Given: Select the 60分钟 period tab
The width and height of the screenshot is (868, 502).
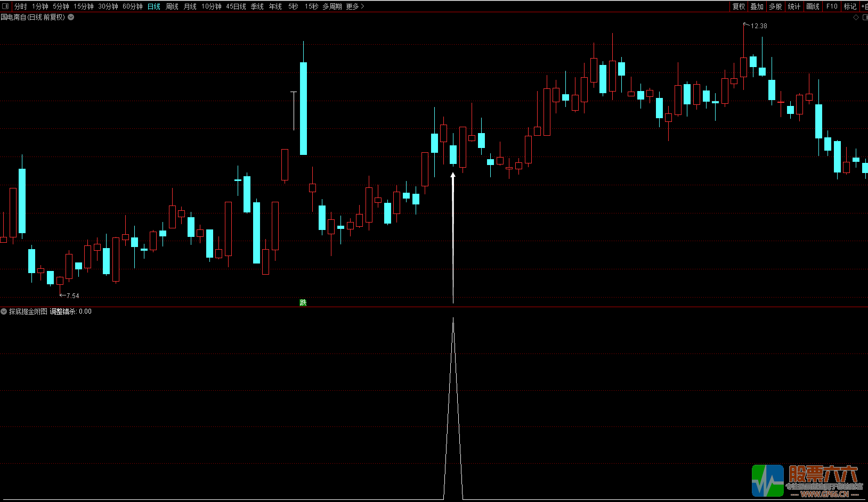Looking at the screenshot, I should 133,6.
